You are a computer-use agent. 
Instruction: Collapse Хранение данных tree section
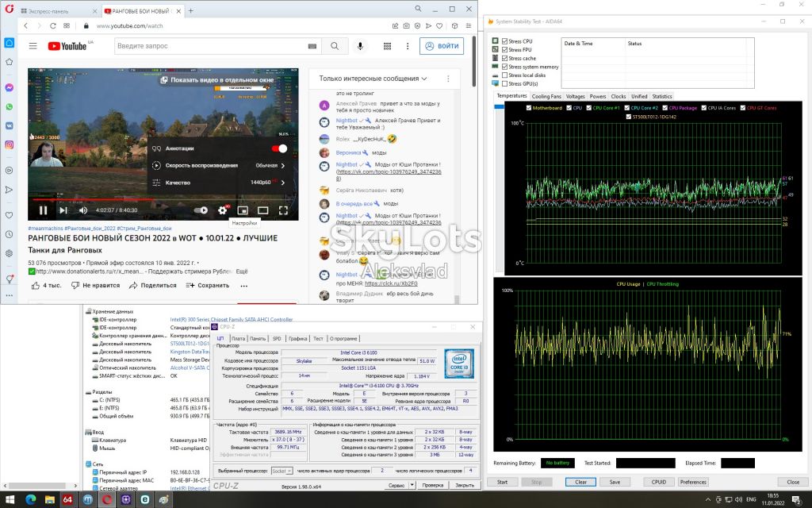pyautogui.click(x=88, y=311)
